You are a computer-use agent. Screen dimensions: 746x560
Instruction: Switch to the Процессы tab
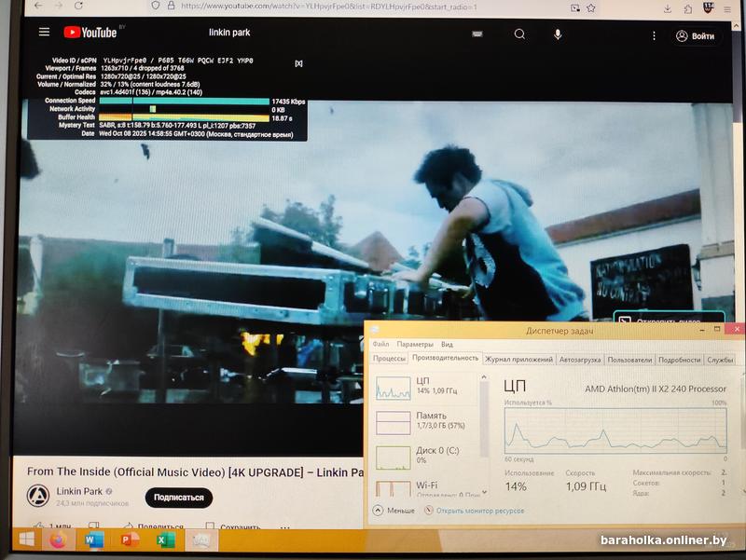click(x=389, y=359)
